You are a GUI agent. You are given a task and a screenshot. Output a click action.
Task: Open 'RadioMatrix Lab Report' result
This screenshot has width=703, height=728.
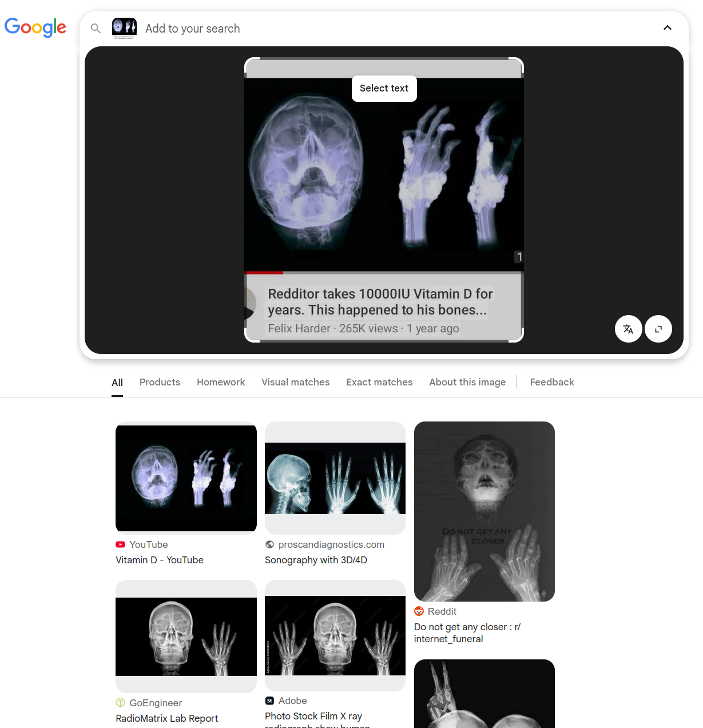pyautogui.click(x=167, y=718)
